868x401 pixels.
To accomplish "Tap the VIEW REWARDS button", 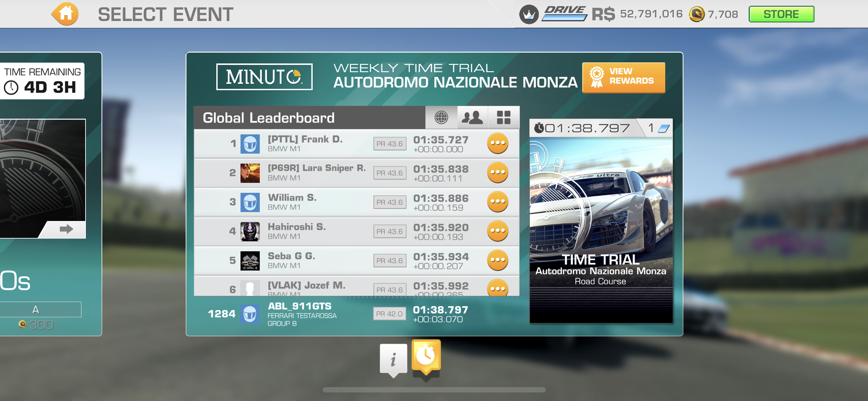I will (624, 77).
